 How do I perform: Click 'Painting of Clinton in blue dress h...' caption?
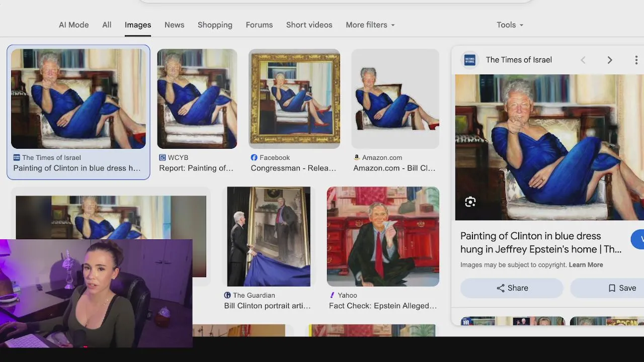[76, 168]
